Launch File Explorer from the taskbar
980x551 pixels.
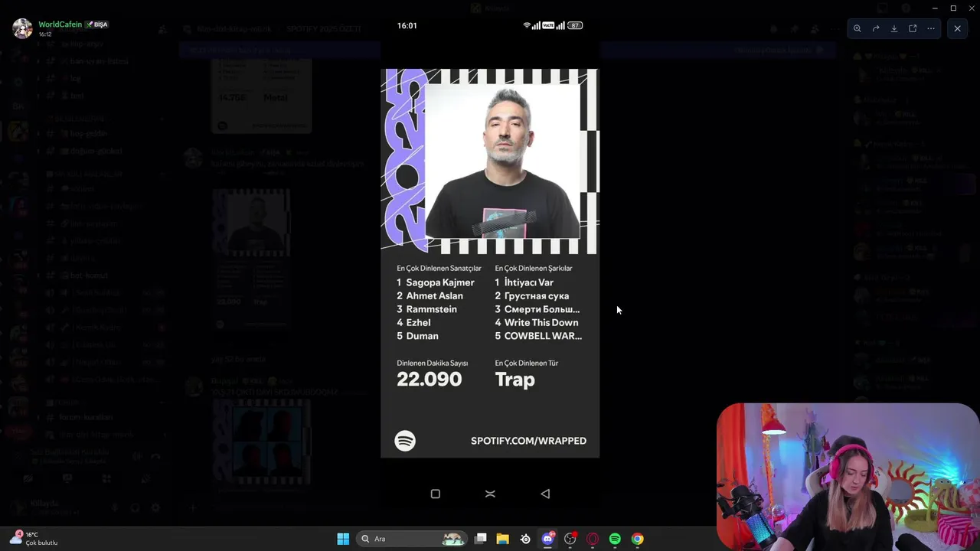click(x=502, y=539)
